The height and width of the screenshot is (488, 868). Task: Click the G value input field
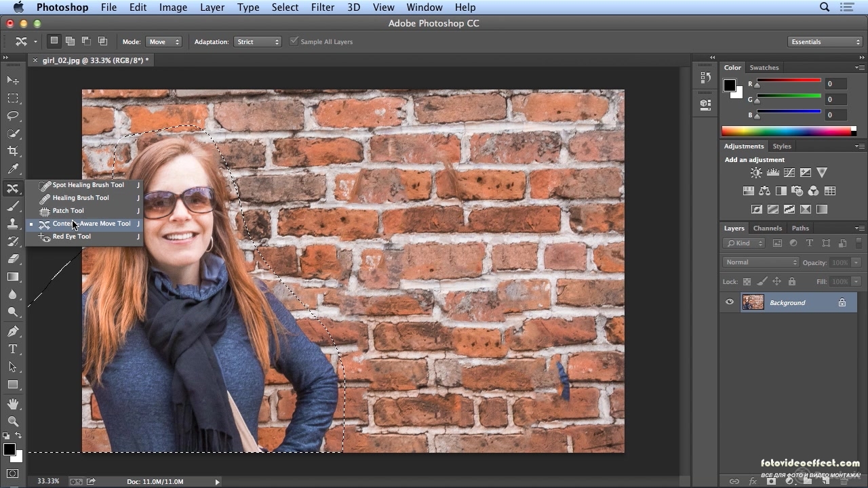click(836, 99)
